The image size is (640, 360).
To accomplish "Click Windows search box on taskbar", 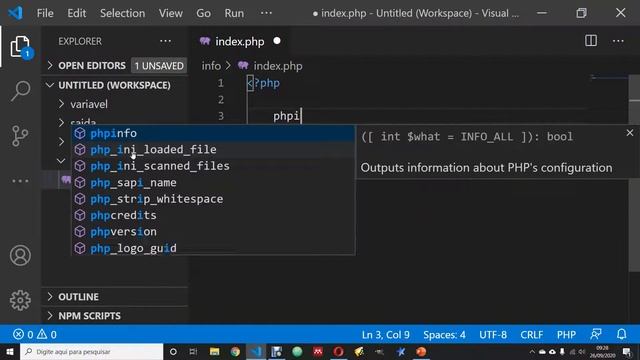I will [x=91, y=351].
